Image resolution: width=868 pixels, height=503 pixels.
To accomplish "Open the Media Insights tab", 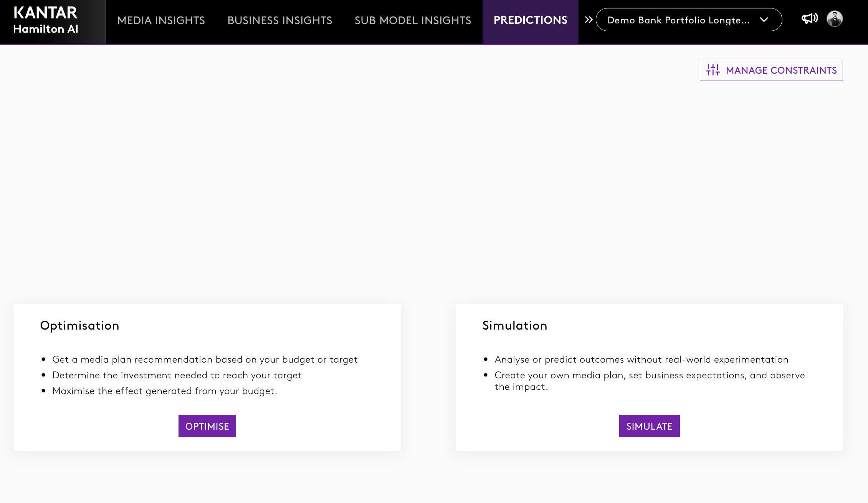I will click(x=161, y=20).
